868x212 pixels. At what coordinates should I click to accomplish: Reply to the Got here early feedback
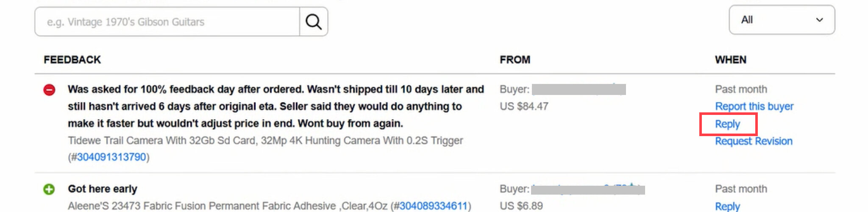pyautogui.click(x=728, y=206)
